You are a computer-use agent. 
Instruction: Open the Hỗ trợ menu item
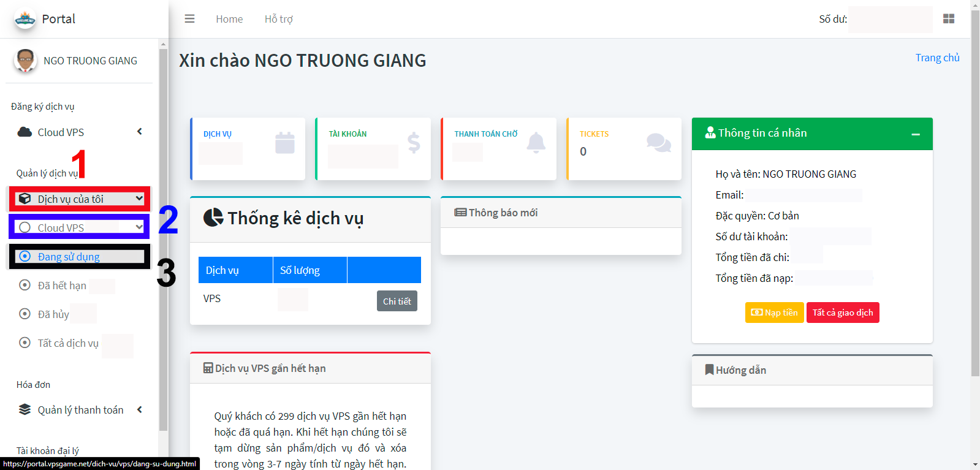[278, 19]
